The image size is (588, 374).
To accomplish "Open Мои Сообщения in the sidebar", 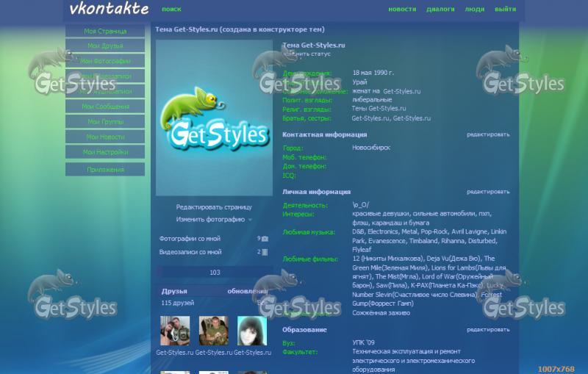I will point(105,107).
